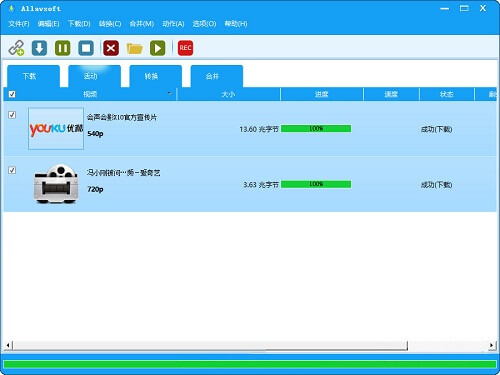Delete selected item with red X icon

pos(111,48)
